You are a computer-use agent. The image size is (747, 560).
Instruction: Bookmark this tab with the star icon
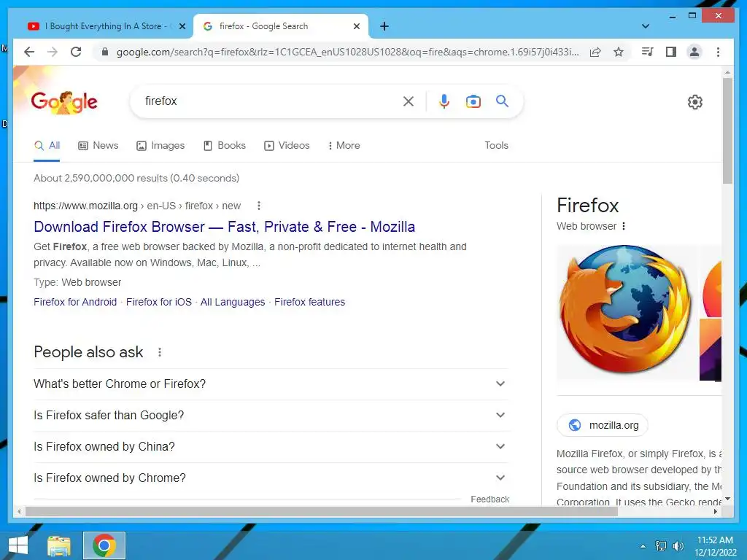[x=619, y=52]
